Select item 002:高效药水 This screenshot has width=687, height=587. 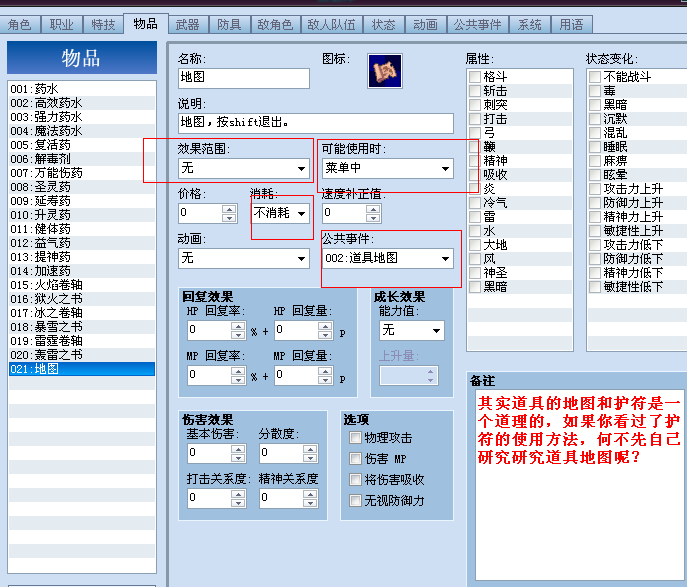tap(82, 103)
